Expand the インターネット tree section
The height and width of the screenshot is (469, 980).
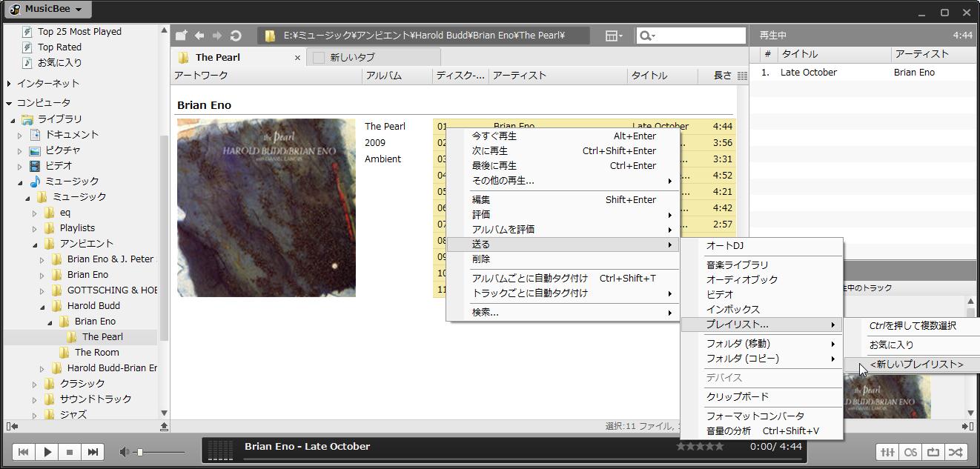point(9,84)
